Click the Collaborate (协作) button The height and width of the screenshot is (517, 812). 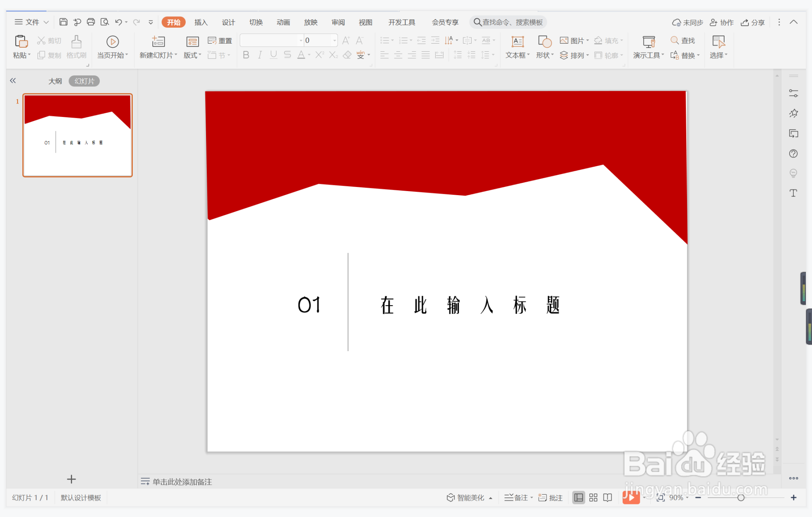721,22
